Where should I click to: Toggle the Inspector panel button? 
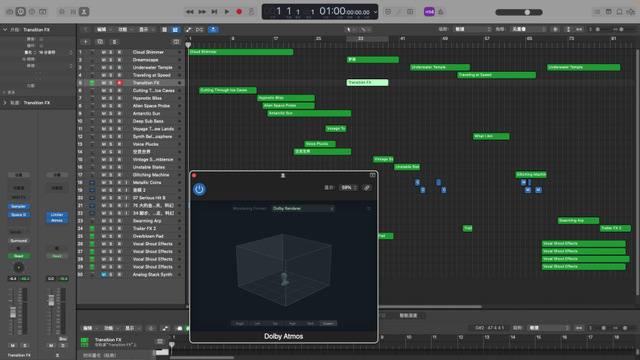tap(20, 12)
